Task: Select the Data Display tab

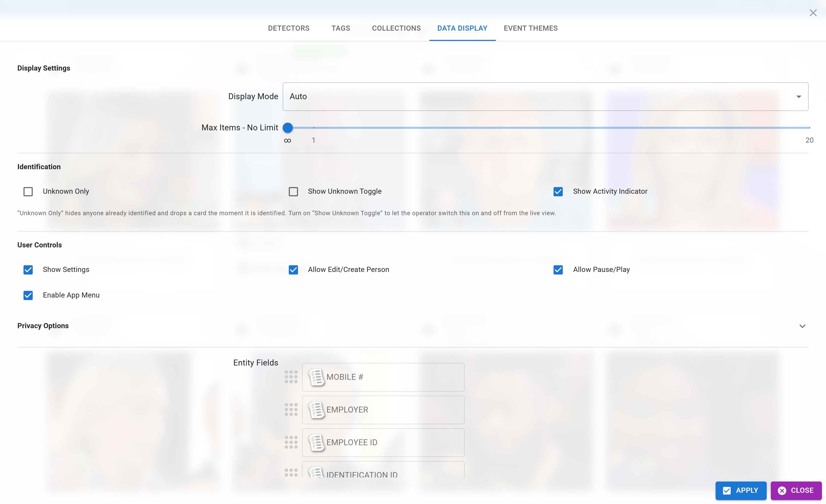Action: (x=462, y=28)
